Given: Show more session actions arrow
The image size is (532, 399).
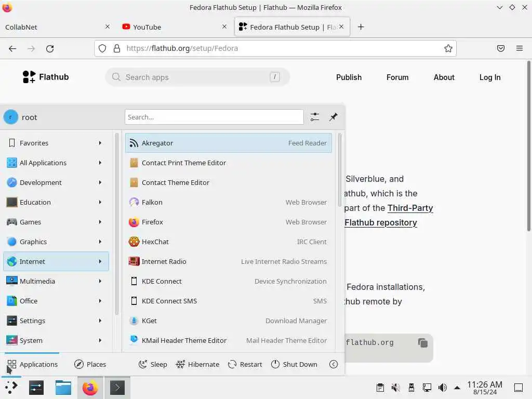Looking at the screenshot, I should pos(334,364).
